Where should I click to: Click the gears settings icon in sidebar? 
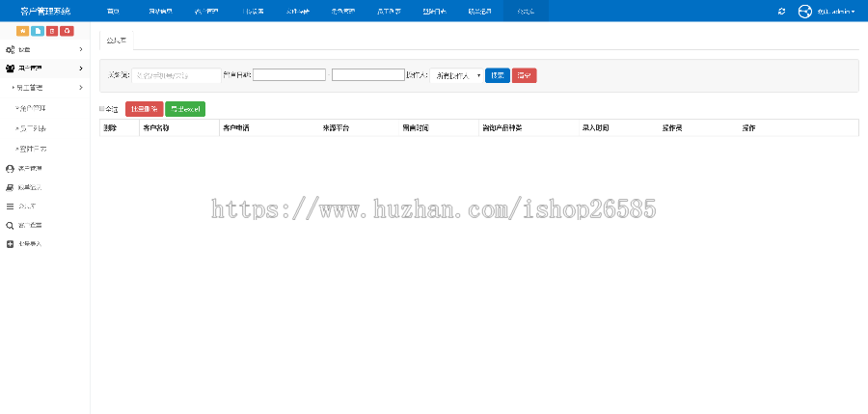[x=10, y=50]
